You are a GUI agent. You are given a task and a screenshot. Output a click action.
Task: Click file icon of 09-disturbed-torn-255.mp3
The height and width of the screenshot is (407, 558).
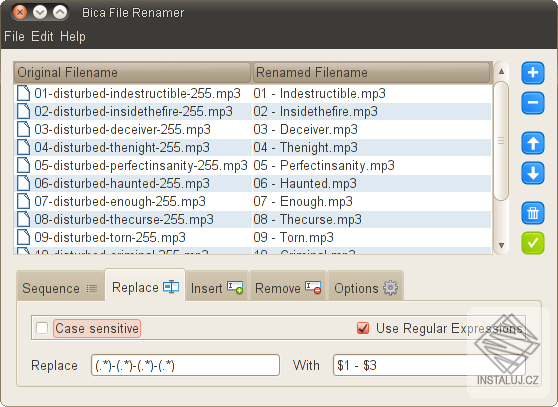click(23, 237)
